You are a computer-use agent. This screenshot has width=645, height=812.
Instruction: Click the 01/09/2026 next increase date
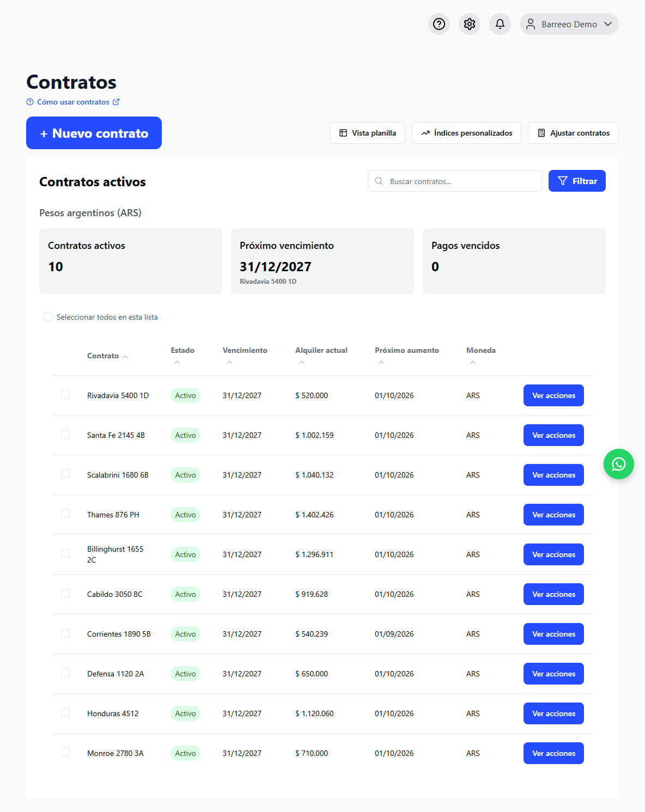[394, 634]
